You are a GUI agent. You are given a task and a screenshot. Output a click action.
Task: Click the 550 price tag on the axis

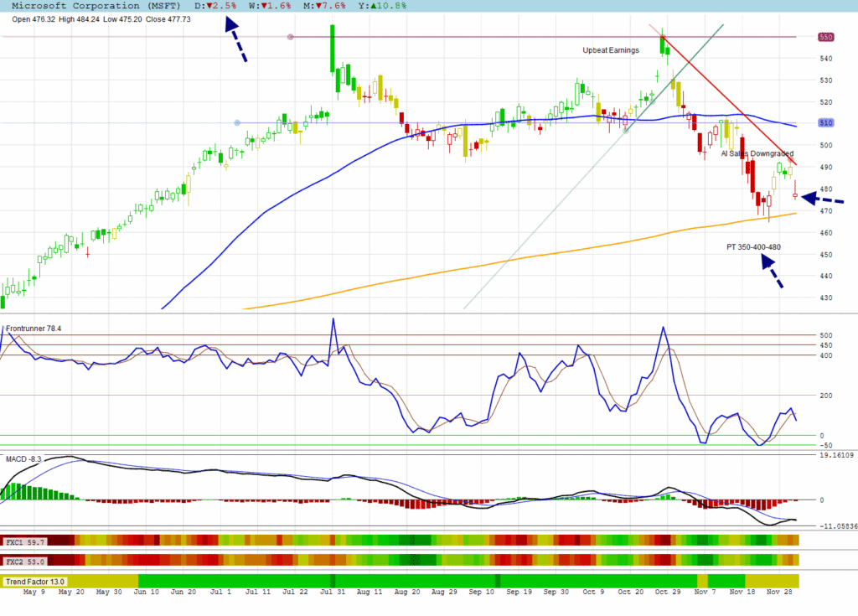826,37
